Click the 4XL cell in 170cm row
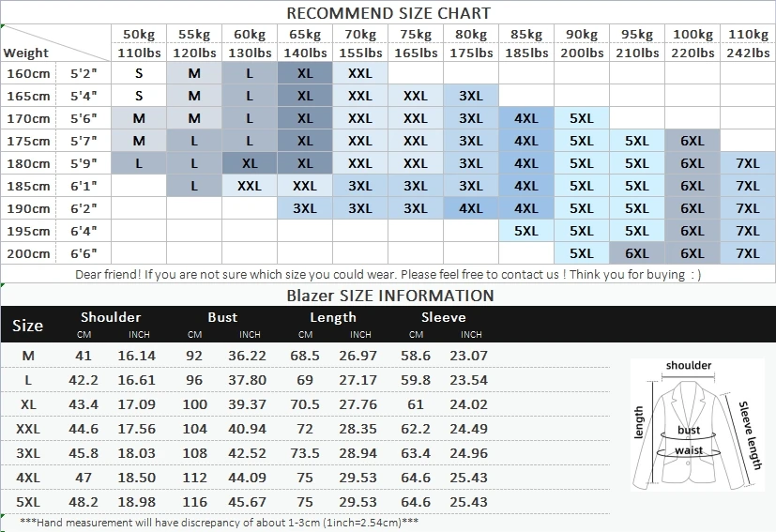This screenshot has width=776, height=532. pyautogui.click(x=526, y=119)
